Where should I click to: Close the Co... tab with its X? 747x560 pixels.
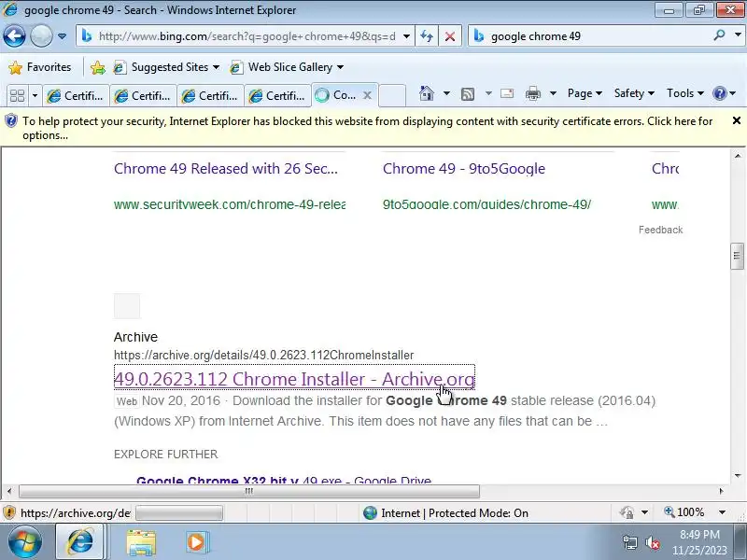367,95
